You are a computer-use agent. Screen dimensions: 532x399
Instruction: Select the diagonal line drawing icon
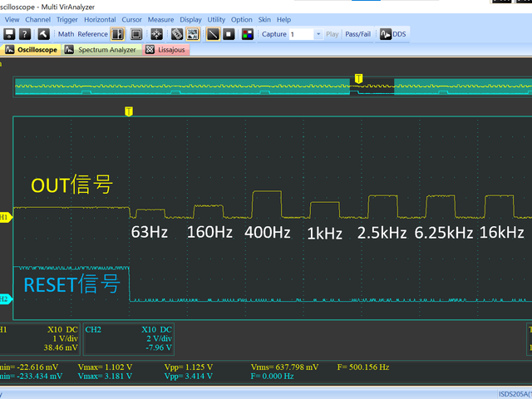[213, 34]
